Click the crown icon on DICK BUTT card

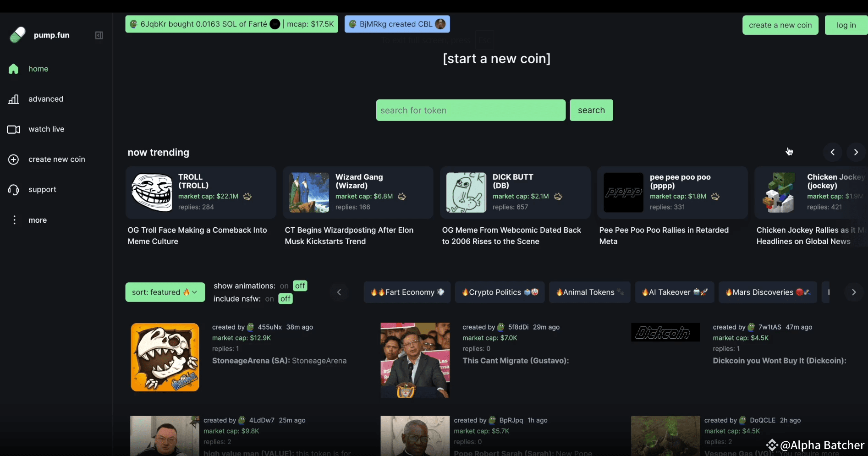[558, 196]
